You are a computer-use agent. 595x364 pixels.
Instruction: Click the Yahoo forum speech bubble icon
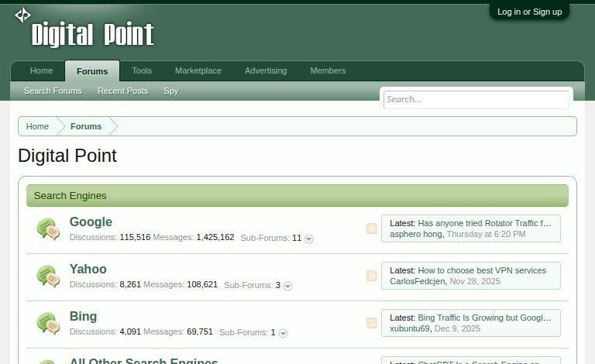(48, 276)
